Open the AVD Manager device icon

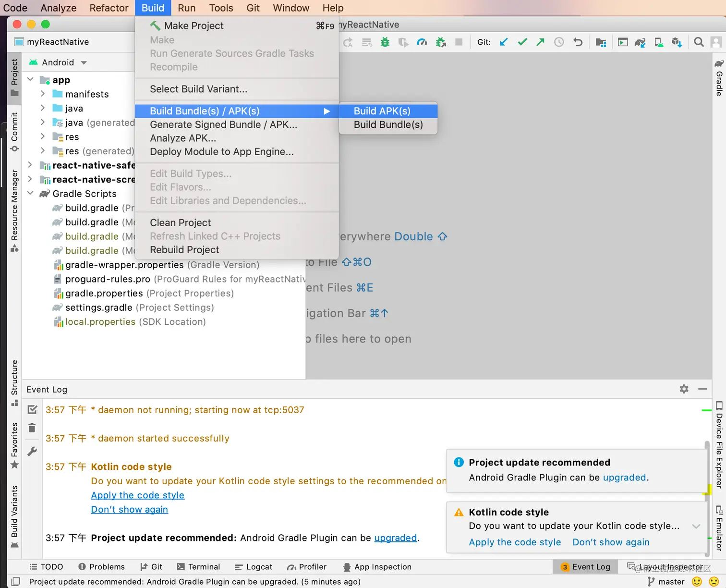pyautogui.click(x=659, y=42)
